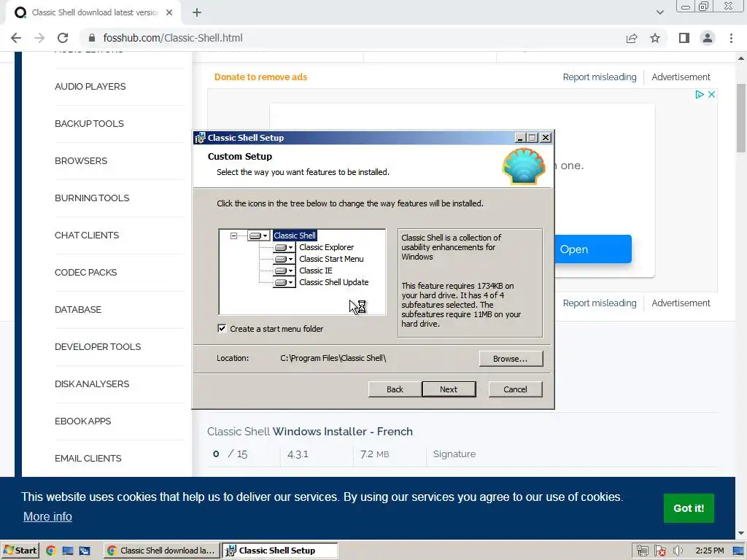
Task: Open the Chrome profile avatar
Action: click(x=708, y=38)
